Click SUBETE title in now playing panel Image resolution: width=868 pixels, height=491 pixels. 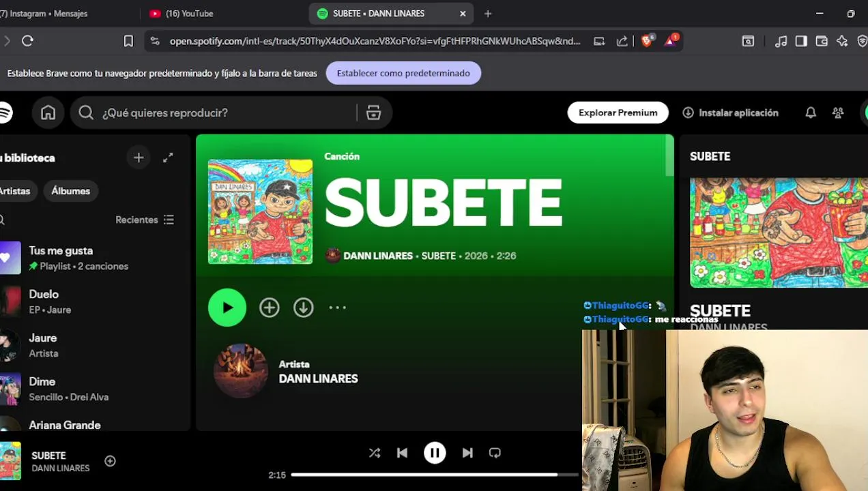(x=720, y=311)
